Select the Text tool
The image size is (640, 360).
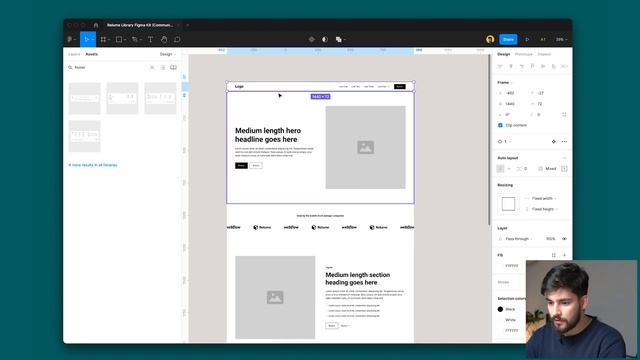click(150, 40)
